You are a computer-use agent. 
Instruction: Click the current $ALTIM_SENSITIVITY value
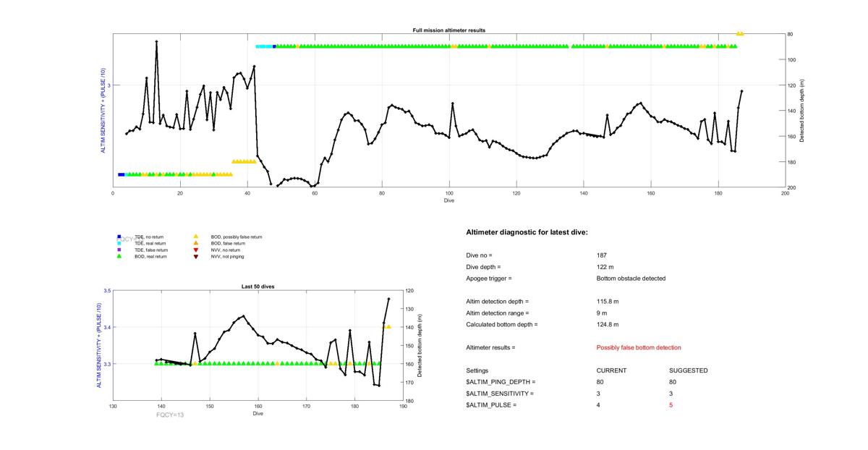coord(599,394)
